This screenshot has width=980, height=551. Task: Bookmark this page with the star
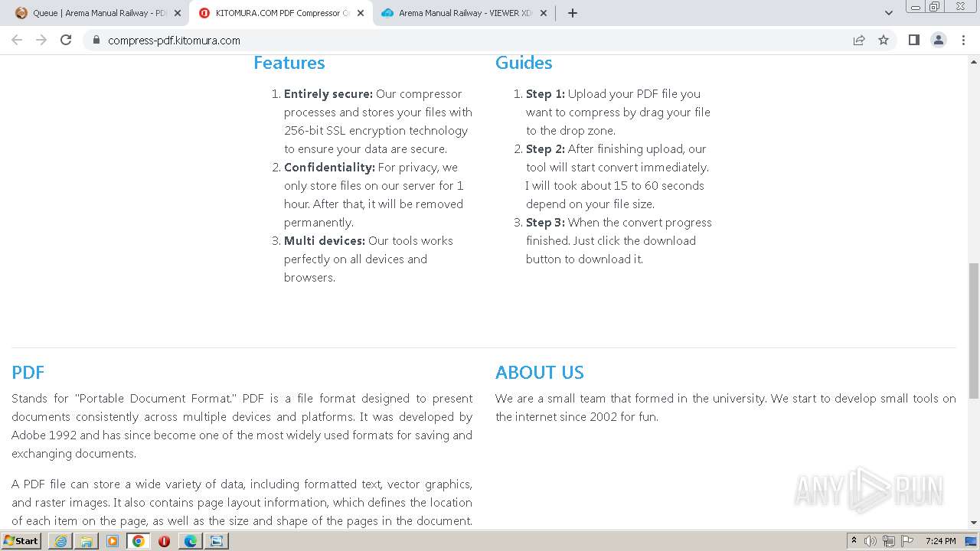point(884,40)
